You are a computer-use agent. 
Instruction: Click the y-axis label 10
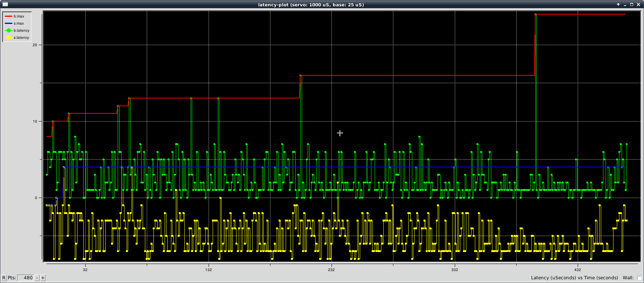point(35,122)
